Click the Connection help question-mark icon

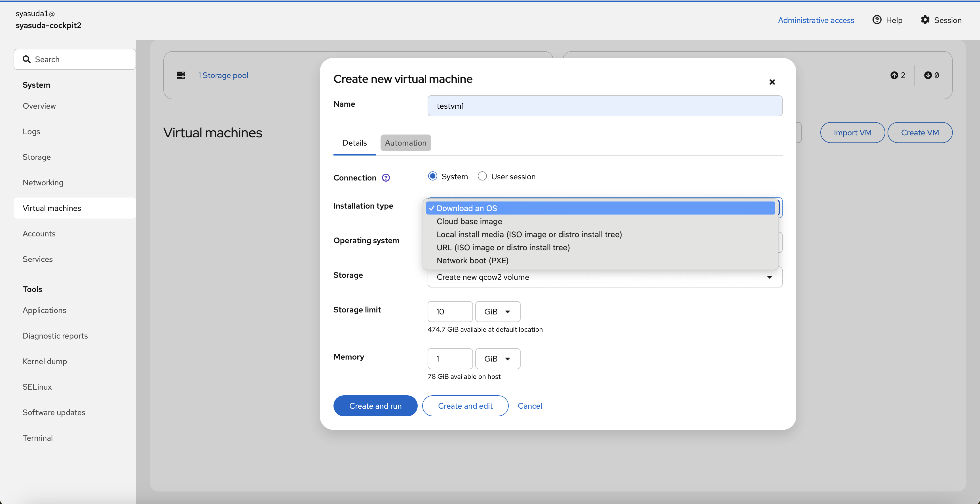[386, 178]
